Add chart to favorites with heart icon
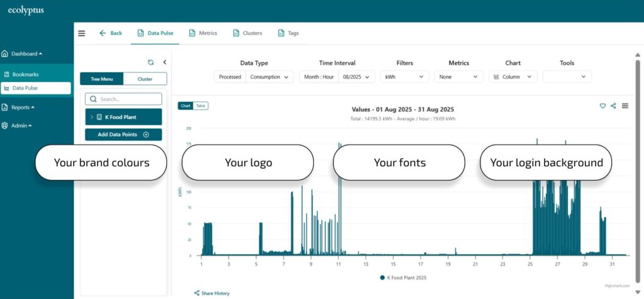 (602, 106)
